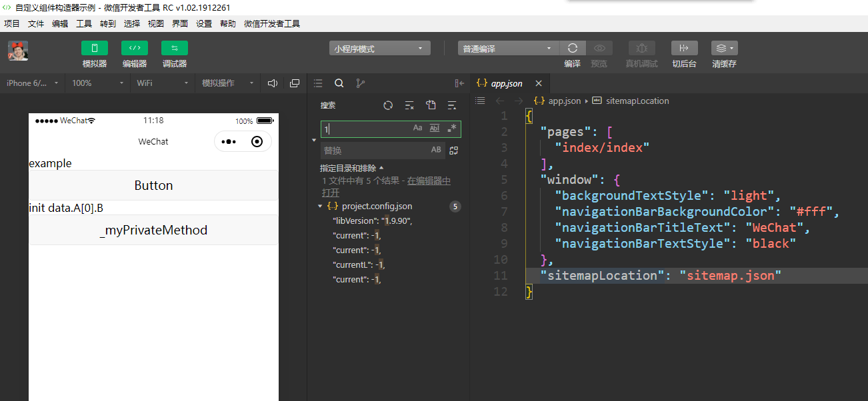Open the 模拟操作 dropdown
The height and width of the screenshot is (401, 868).
click(227, 83)
